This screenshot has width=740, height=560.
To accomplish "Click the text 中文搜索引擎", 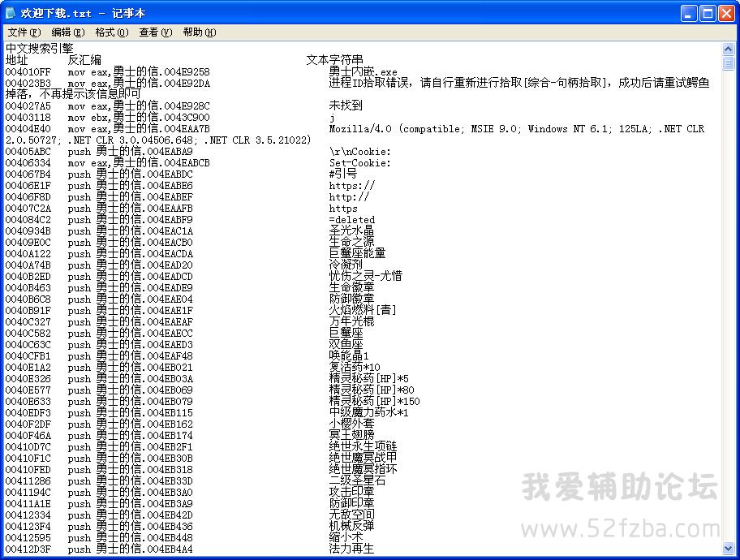I will coord(39,49).
